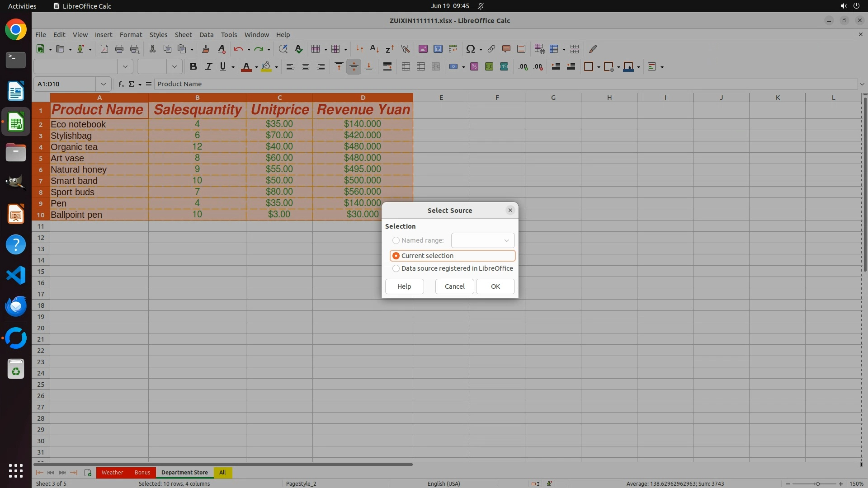Click the Sort Ascending toolbar icon

[374, 49]
